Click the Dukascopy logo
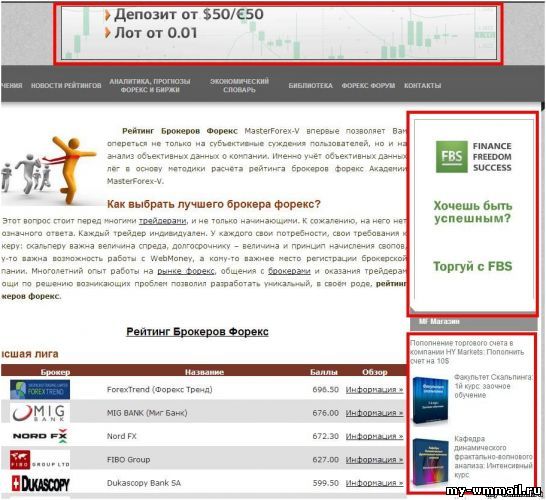 (40, 483)
